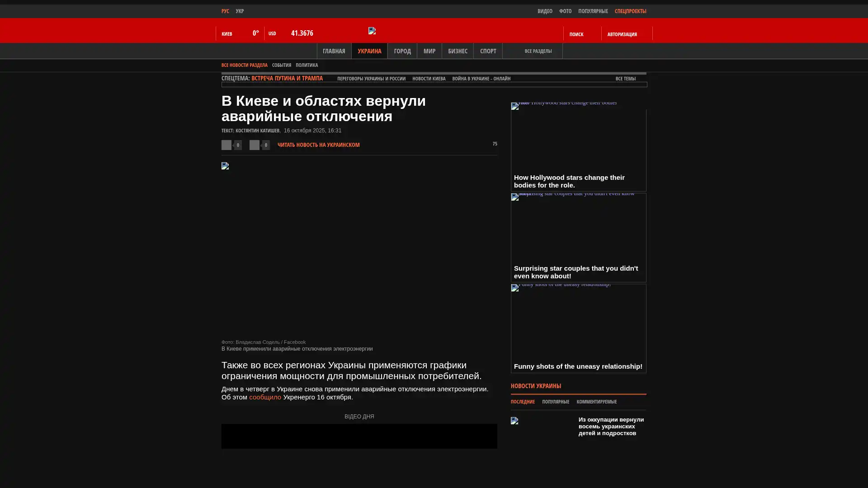Open the БИЗНЕС menu section
868x488 pixels.
(x=458, y=51)
